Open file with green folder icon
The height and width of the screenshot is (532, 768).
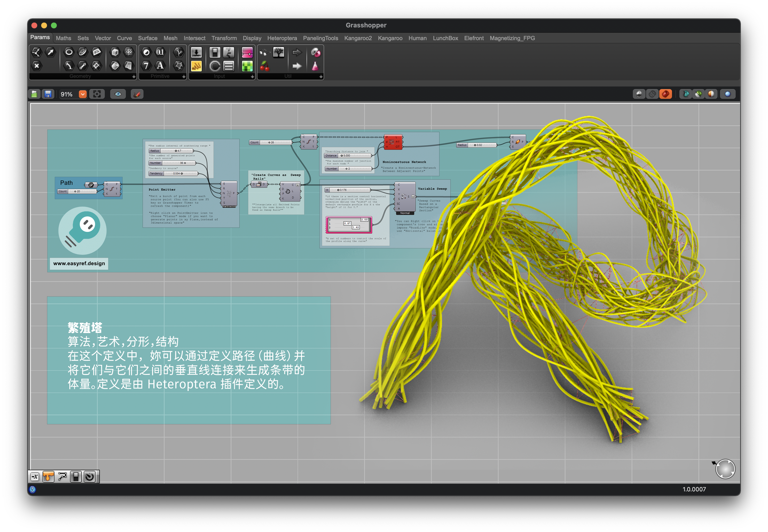34,94
